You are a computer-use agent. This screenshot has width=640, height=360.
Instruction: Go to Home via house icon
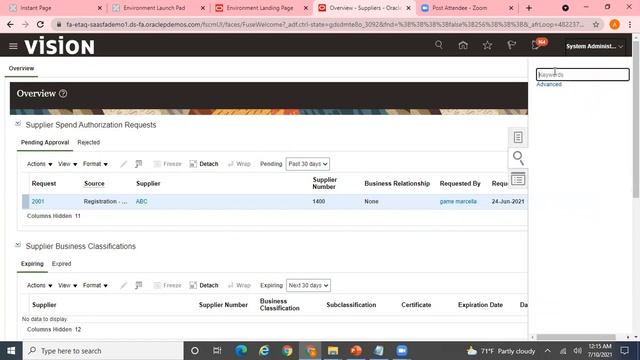tap(463, 45)
